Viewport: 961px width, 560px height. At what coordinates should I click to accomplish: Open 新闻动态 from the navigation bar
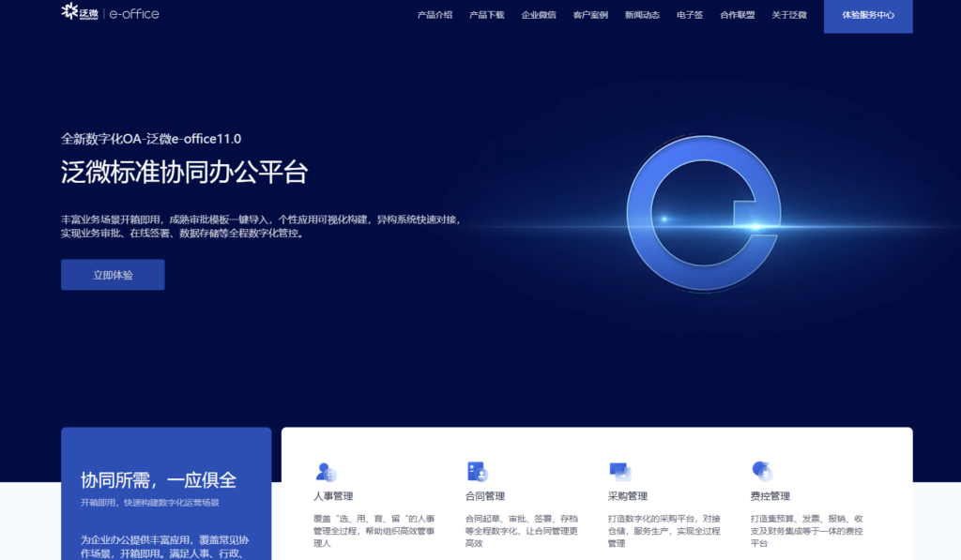pos(642,15)
